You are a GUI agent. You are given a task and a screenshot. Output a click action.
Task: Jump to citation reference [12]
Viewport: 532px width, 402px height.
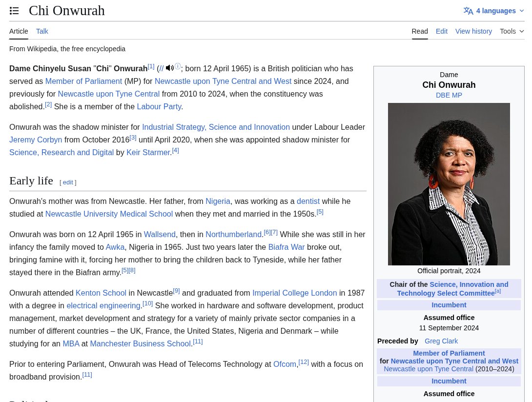click(x=304, y=362)
